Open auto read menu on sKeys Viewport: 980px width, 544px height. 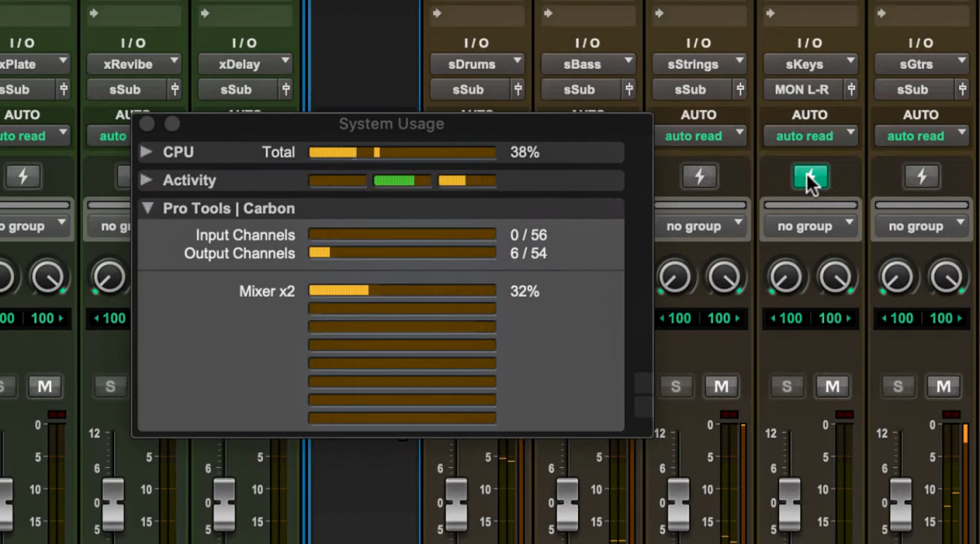tap(811, 136)
